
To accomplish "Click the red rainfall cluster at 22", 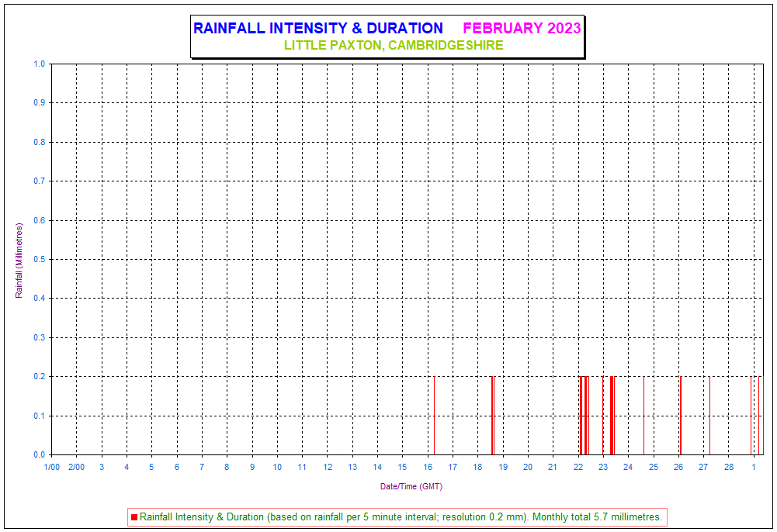I will click(584, 416).
